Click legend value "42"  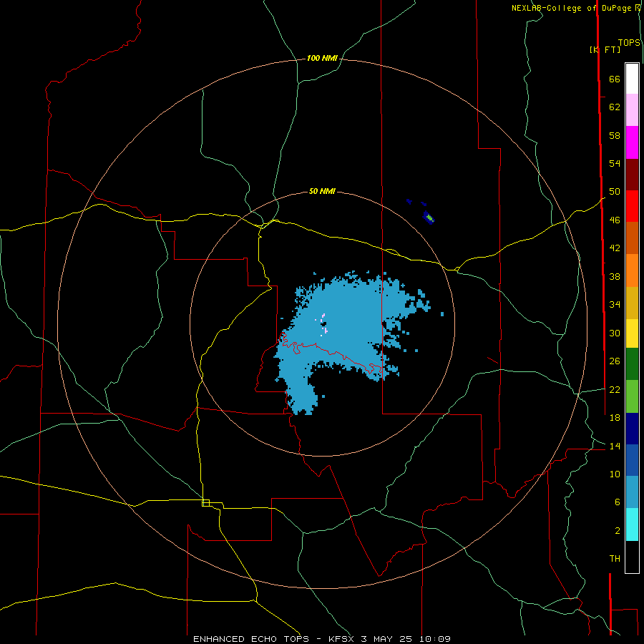click(615, 248)
